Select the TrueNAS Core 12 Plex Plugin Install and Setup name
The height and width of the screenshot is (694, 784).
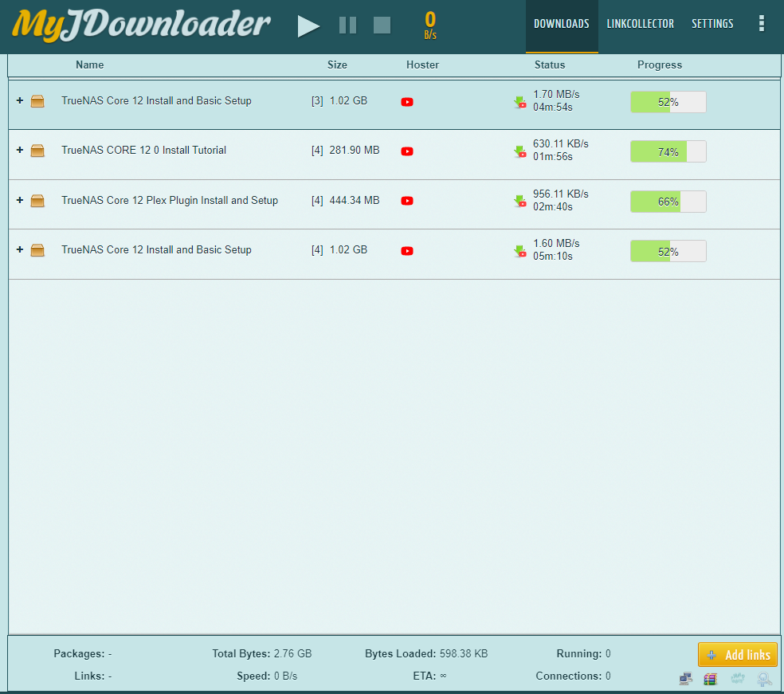click(x=170, y=201)
